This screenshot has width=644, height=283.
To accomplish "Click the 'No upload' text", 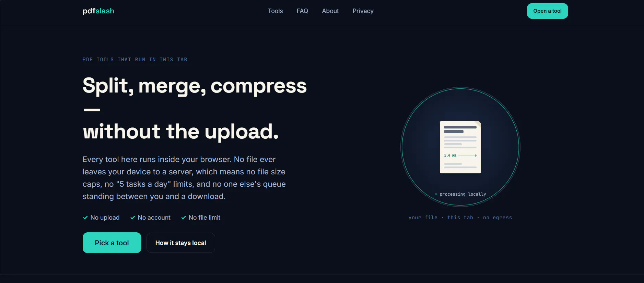I will (105, 218).
